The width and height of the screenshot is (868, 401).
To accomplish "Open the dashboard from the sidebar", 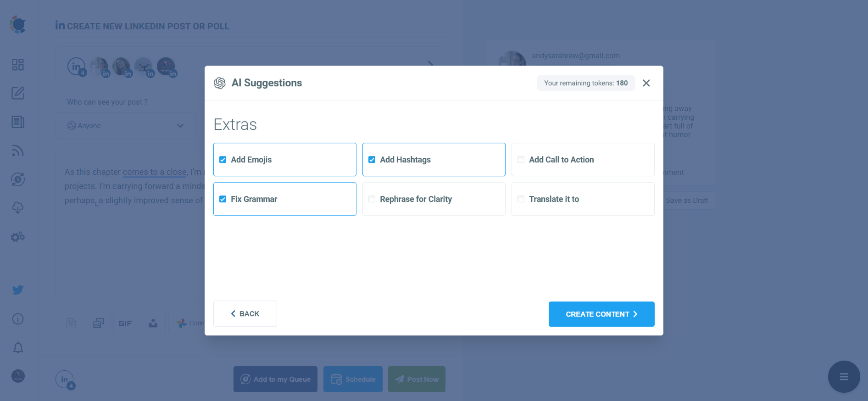I will coord(17,65).
